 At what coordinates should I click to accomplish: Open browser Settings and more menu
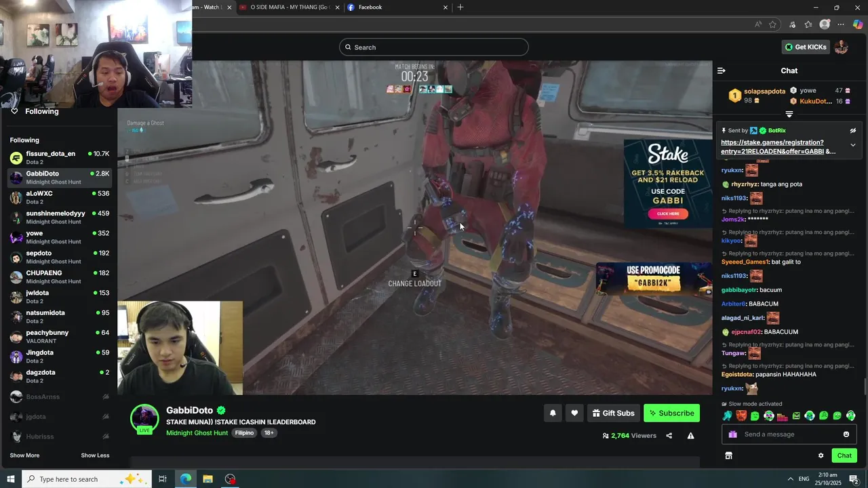tap(841, 24)
